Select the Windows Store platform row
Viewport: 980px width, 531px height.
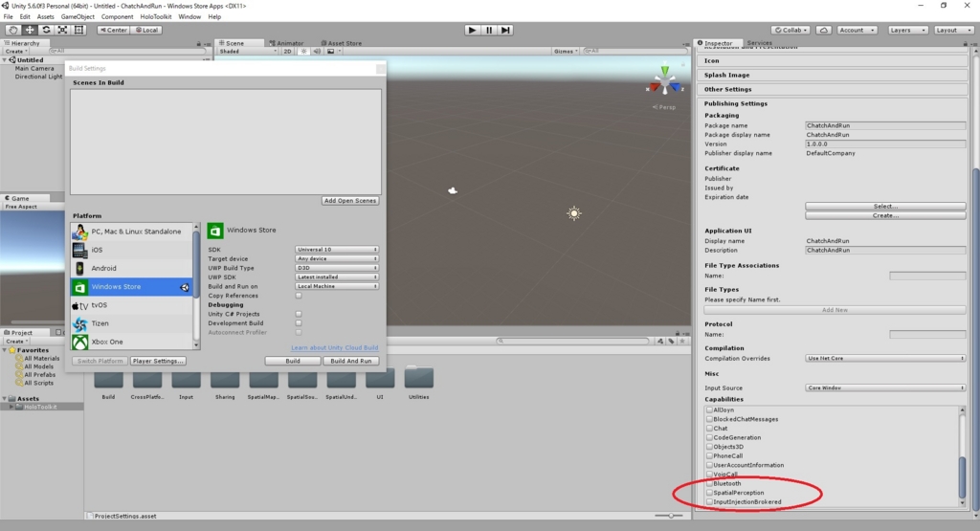(131, 287)
